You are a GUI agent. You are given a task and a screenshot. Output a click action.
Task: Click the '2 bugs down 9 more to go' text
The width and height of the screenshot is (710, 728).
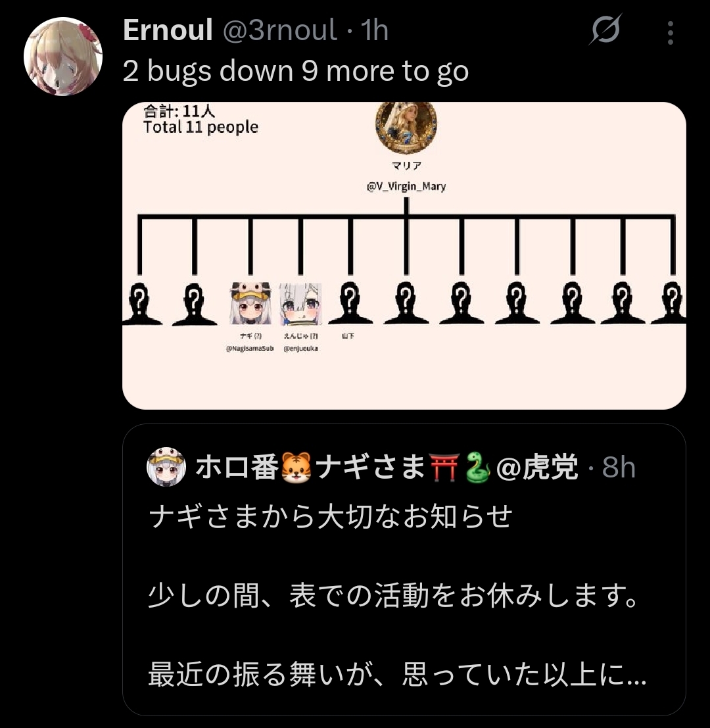pyautogui.click(x=296, y=71)
